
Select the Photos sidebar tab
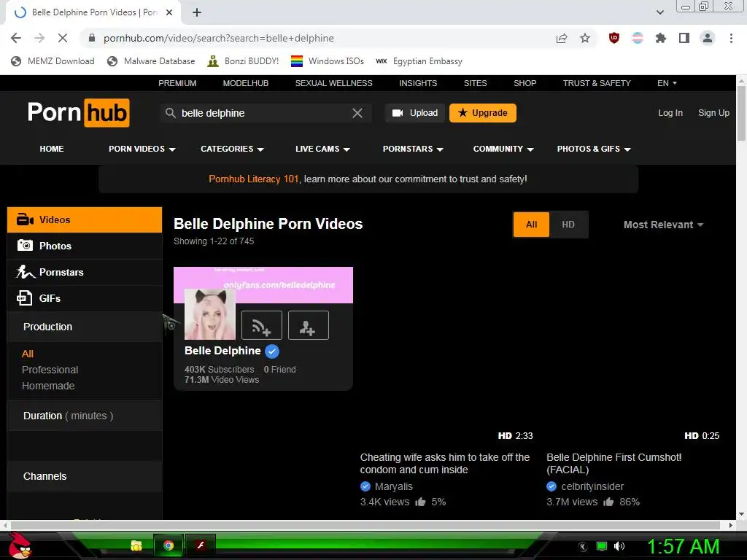click(85, 246)
